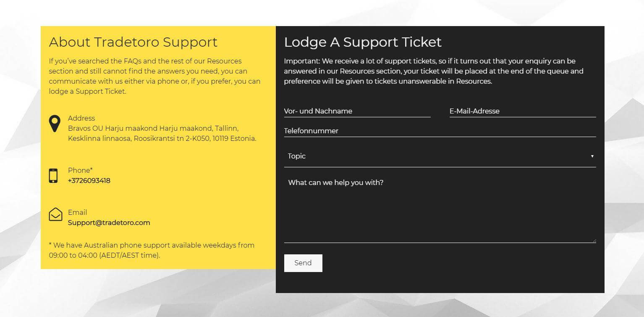Screen dimensions: 644x317
Task: Click the 'Email' label above the address
Action: (x=78, y=212)
